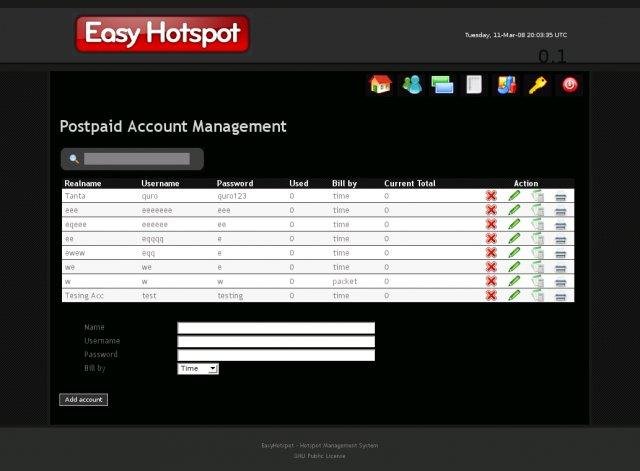Click the Password input field
The height and width of the screenshot is (471, 640).
coord(275,354)
